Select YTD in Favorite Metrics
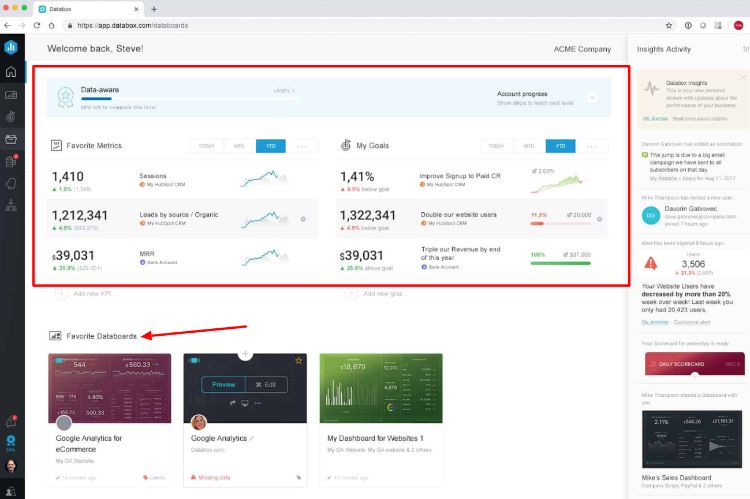The width and height of the screenshot is (750, 499). pos(271,146)
